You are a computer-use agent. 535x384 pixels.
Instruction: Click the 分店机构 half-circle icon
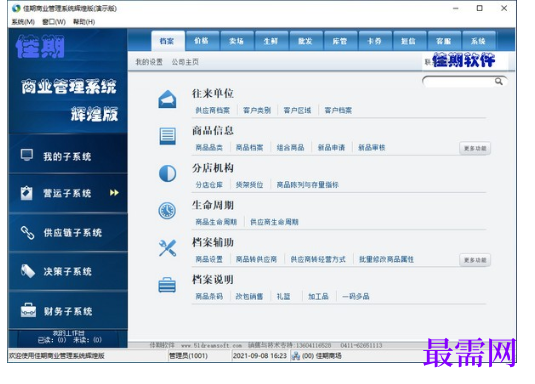pyautogui.click(x=168, y=173)
